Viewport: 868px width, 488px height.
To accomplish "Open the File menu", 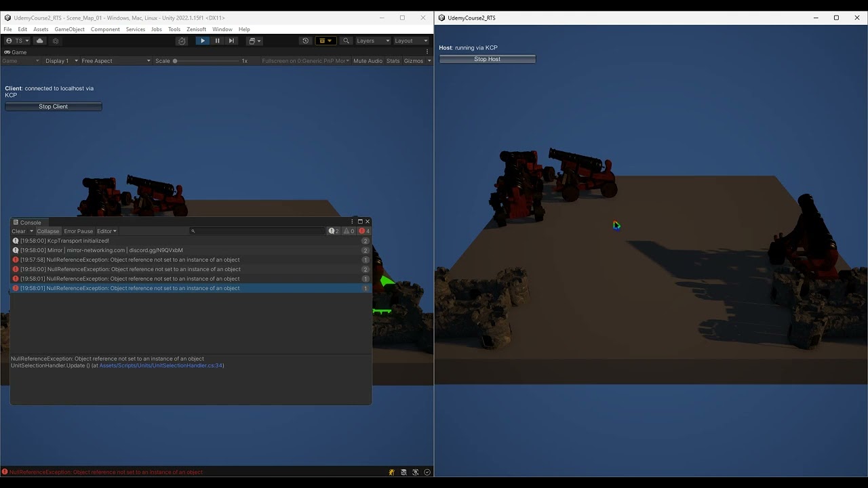I will pyautogui.click(x=7, y=29).
